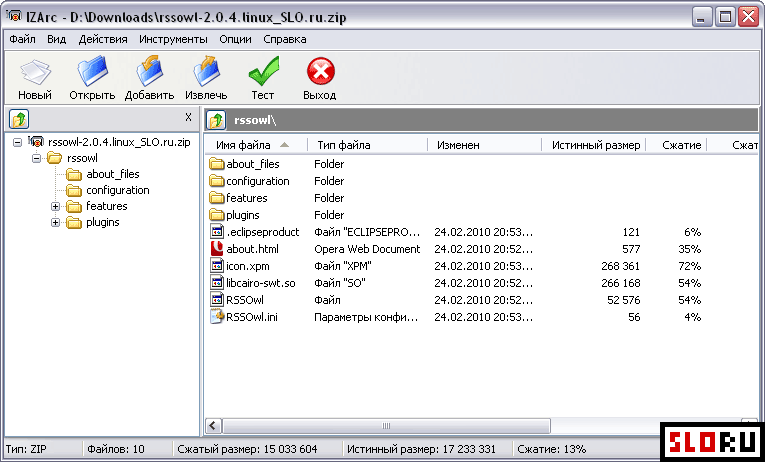Click the libcairo-swt.so file icon
The width and height of the screenshot is (765, 462).
[x=217, y=282]
